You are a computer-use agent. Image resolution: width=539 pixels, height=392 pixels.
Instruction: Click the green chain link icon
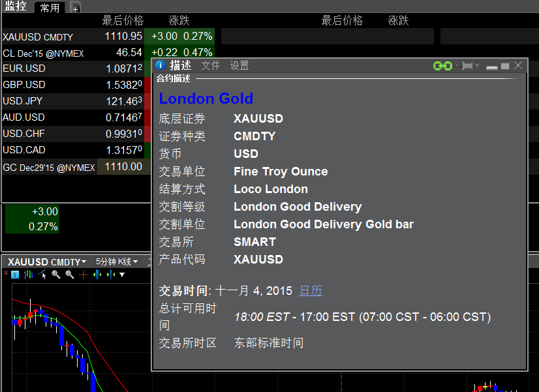pos(442,66)
